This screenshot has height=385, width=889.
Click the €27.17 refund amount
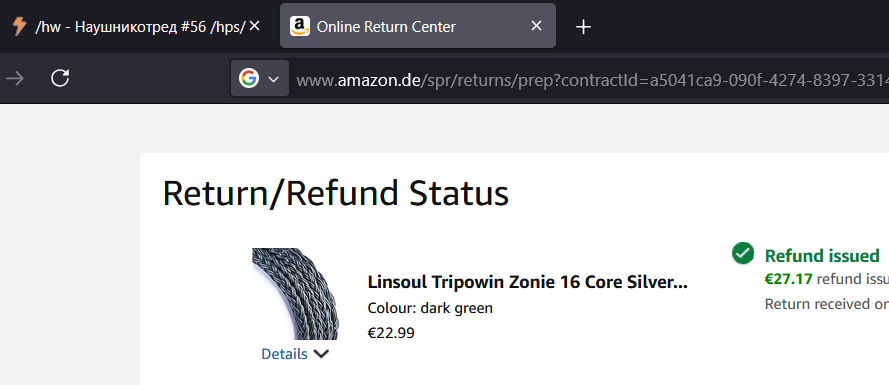click(789, 278)
